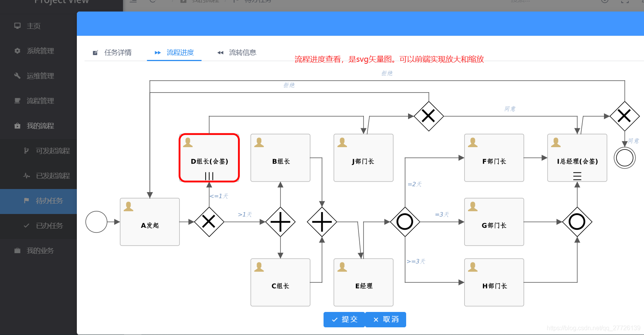
Task: Select the G部门长 task node
Action: pyautogui.click(x=494, y=222)
